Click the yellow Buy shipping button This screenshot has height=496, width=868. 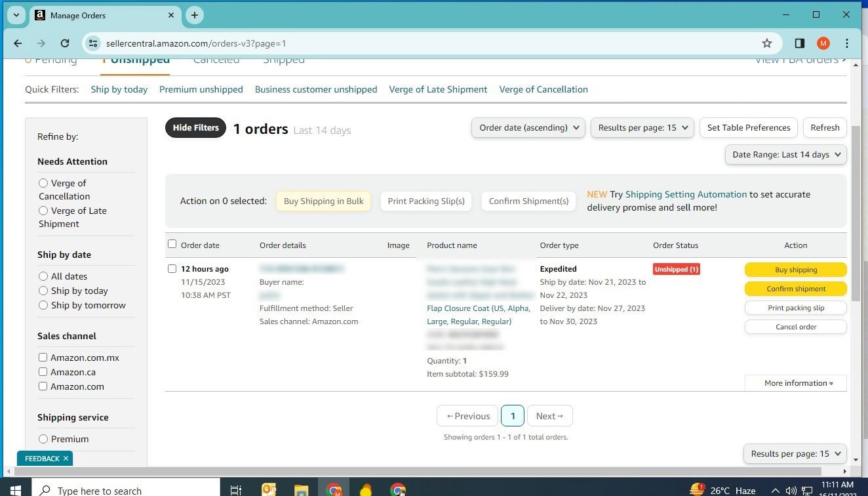(x=795, y=270)
